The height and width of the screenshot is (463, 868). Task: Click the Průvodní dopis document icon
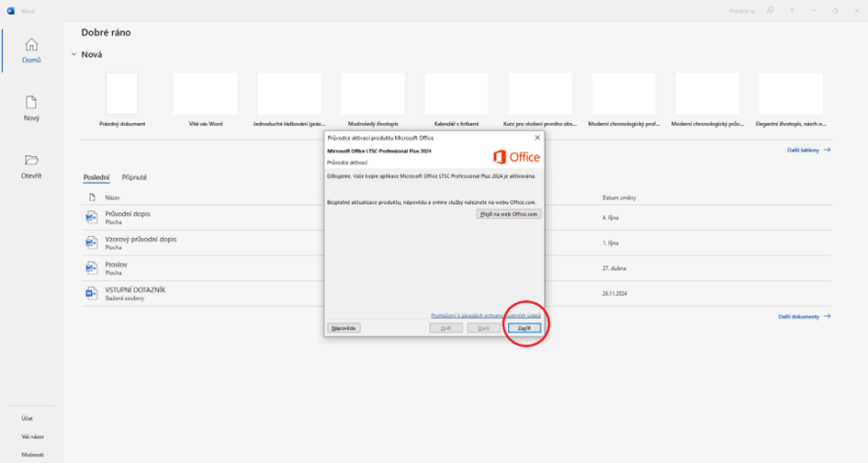(x=91, y=217)
